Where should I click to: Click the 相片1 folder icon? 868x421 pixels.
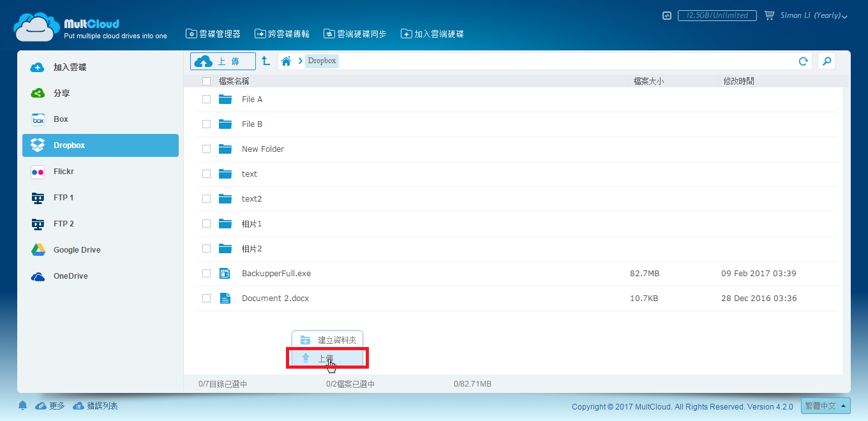coord(225,223)
